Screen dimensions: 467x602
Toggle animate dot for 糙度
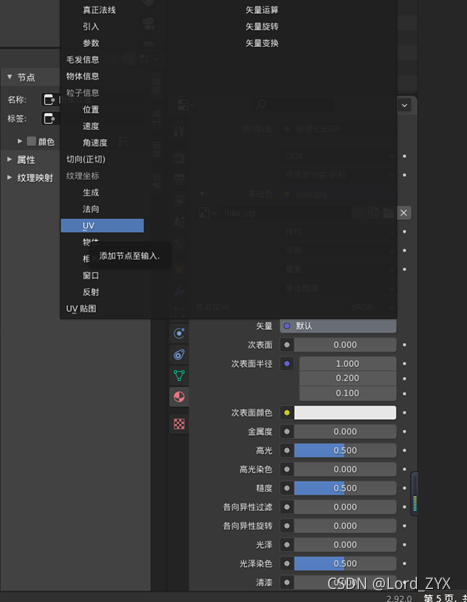click(404, 488)
